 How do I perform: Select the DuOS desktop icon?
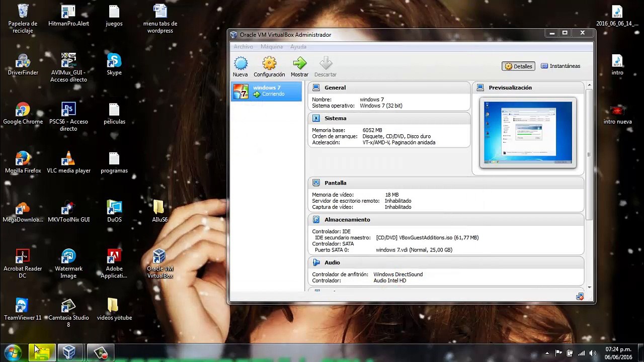(x=114, y=207)
